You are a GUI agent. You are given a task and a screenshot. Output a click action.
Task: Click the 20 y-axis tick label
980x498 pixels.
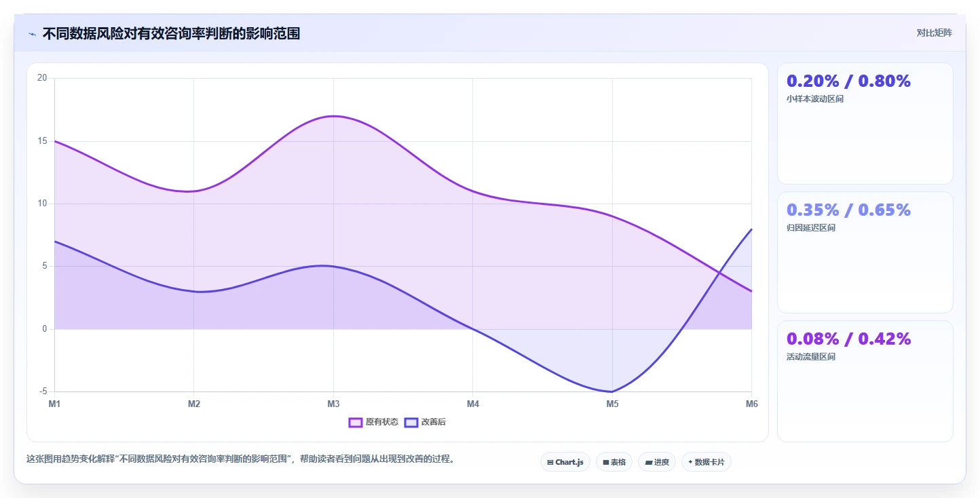[x=42, y=78]
